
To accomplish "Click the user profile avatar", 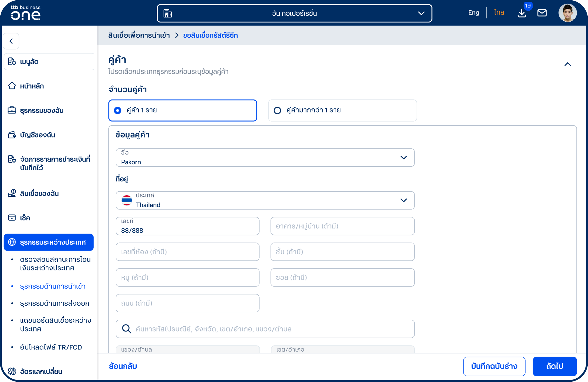I will [x=568, y=13].
